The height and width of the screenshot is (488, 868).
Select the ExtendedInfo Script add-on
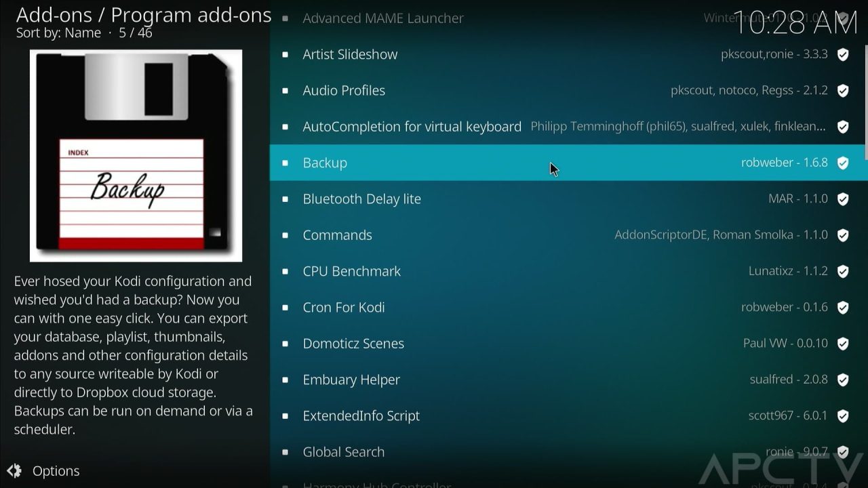[x=567, y=416]
